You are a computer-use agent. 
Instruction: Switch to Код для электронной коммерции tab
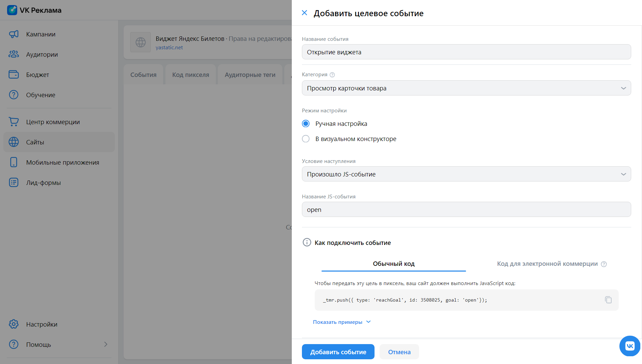(x=547, y=264)
